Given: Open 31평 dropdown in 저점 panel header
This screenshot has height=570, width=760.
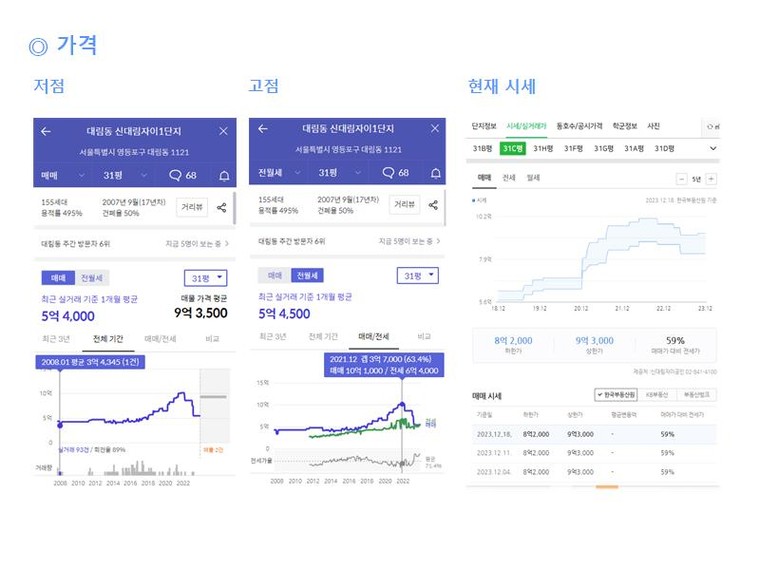Looking at the screenshot, I should pyautogui.click(x=125, y=175).
